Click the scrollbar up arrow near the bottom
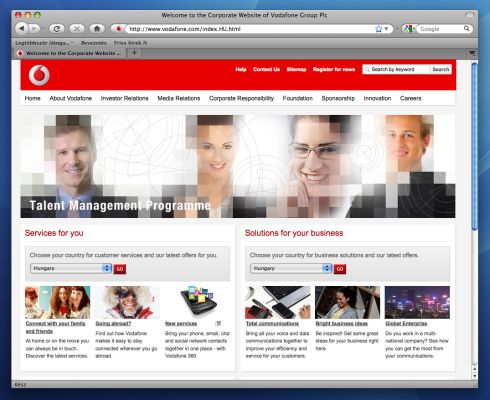The width and height of the screenshot is (490, 400). click(x=475, y=369)
